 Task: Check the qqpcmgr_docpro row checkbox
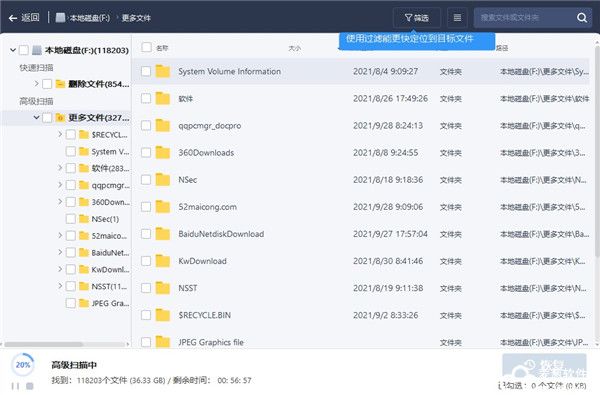coord(146,125)
